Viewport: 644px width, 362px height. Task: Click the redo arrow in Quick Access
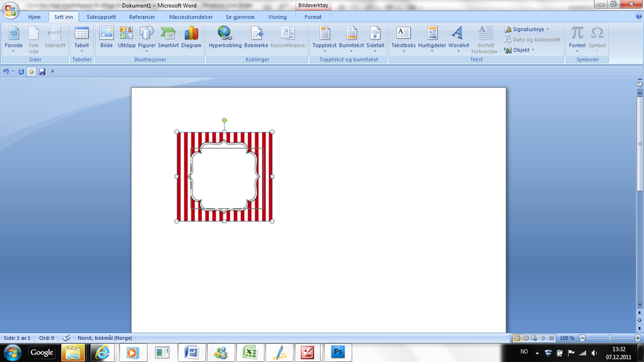coord(21,72)
